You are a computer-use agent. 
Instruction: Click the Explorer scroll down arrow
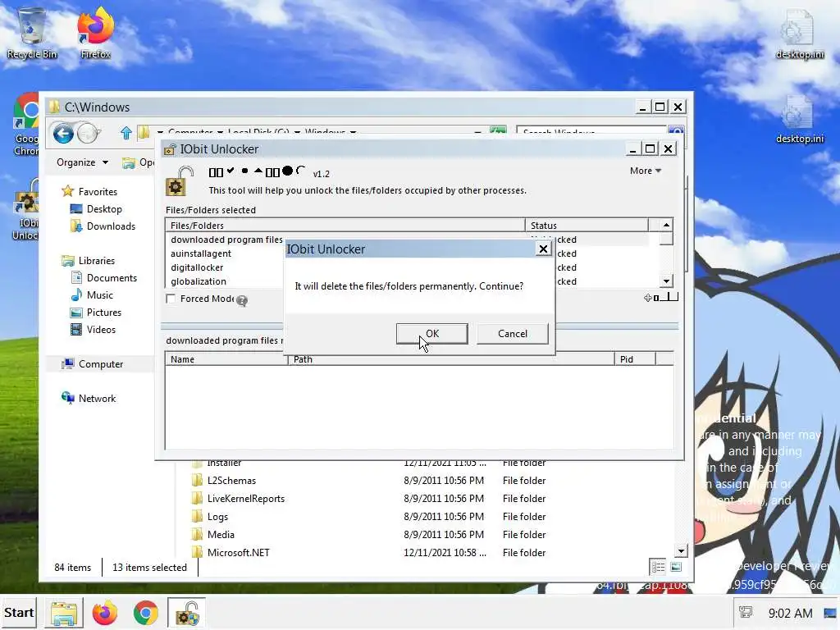coord(681,550)
